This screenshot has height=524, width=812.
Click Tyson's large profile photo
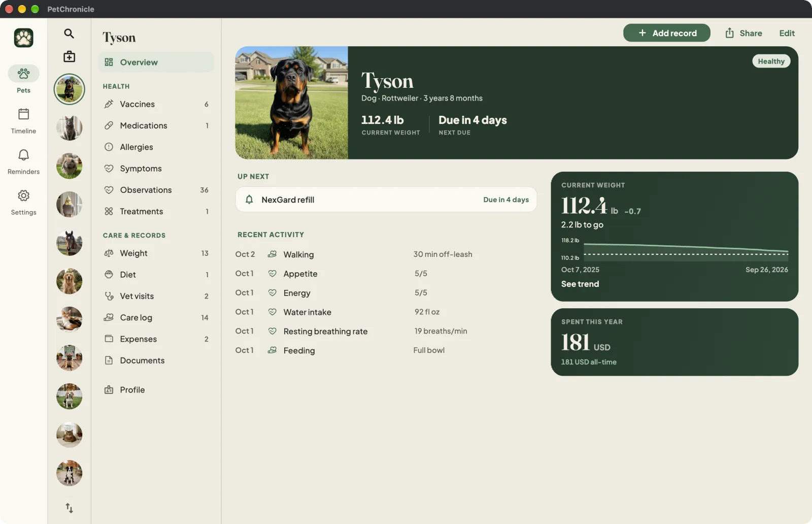tap(291, 103)
